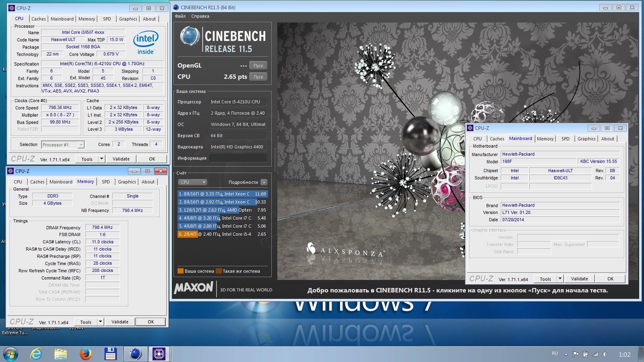Viewport: 644px width, 362px height.
Task: Select Memory tab in CPU-Z Mainboard window
Action: tap(545, 139)
